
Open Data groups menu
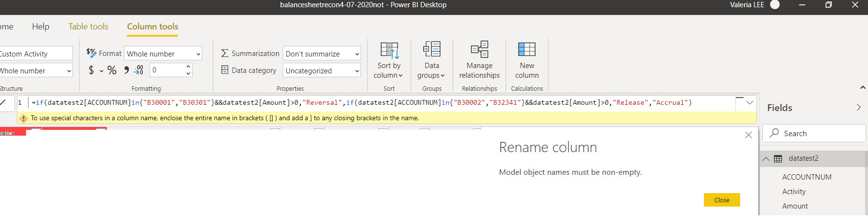[432, 61]
